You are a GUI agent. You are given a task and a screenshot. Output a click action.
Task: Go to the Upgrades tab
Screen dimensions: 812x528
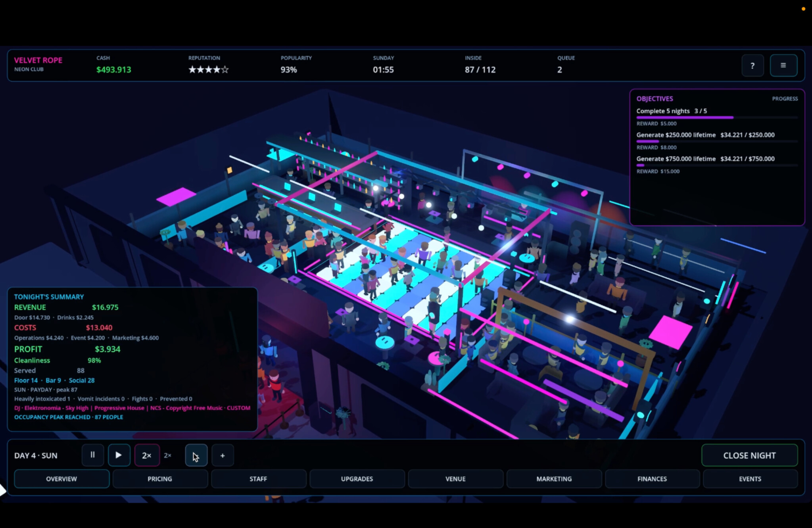[x=357, y=479]
